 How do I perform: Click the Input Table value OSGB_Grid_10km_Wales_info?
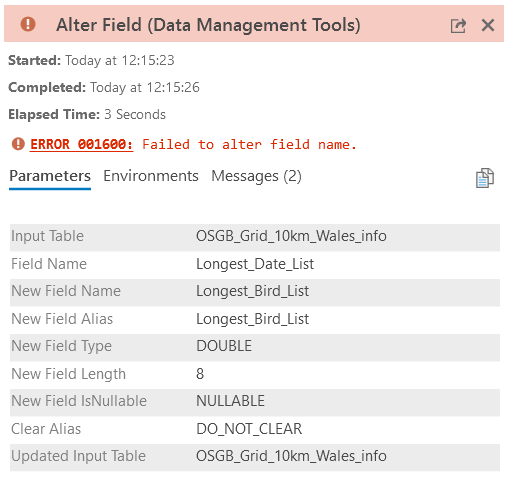(291, 236)
